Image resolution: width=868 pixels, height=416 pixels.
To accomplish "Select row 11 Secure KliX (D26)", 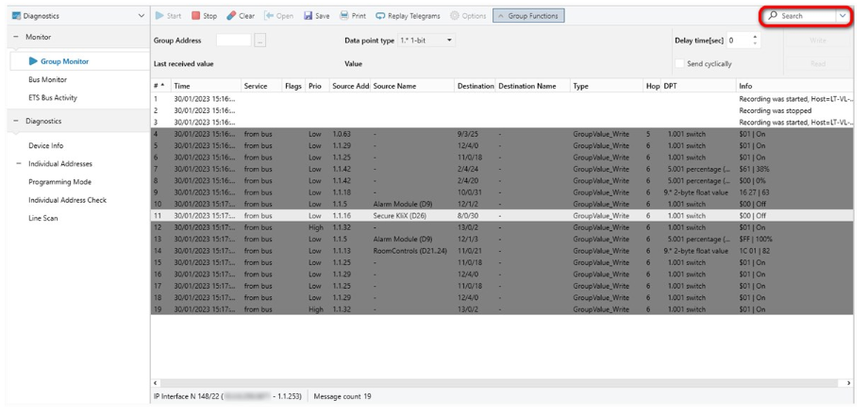I will (x=502, y=216).
